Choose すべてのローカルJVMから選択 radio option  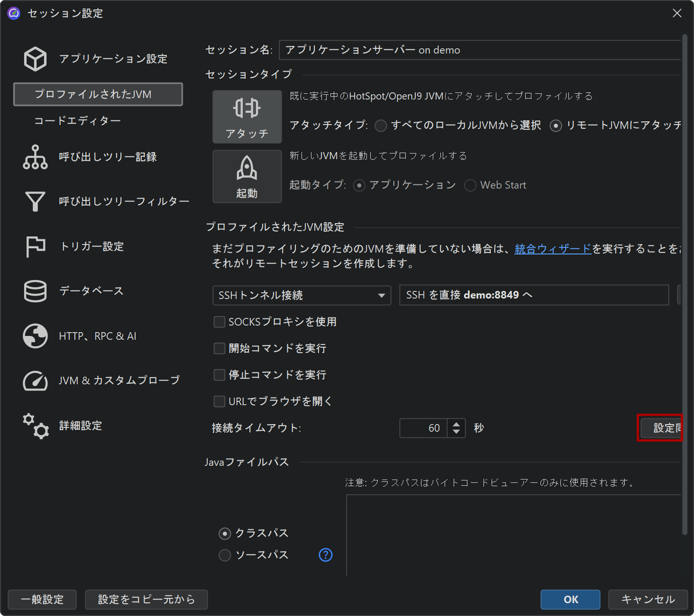coord(381,126)
